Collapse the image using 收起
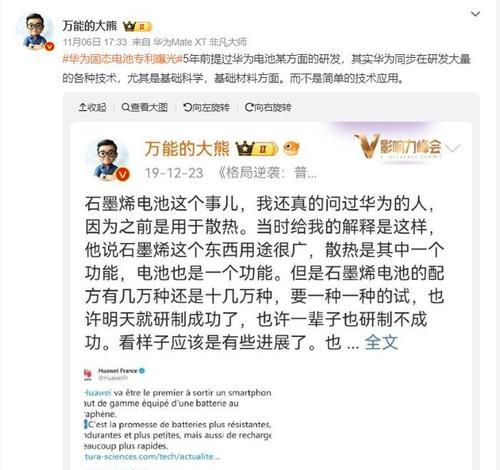This screenshot has height=470, width=500. click(92, 107)
